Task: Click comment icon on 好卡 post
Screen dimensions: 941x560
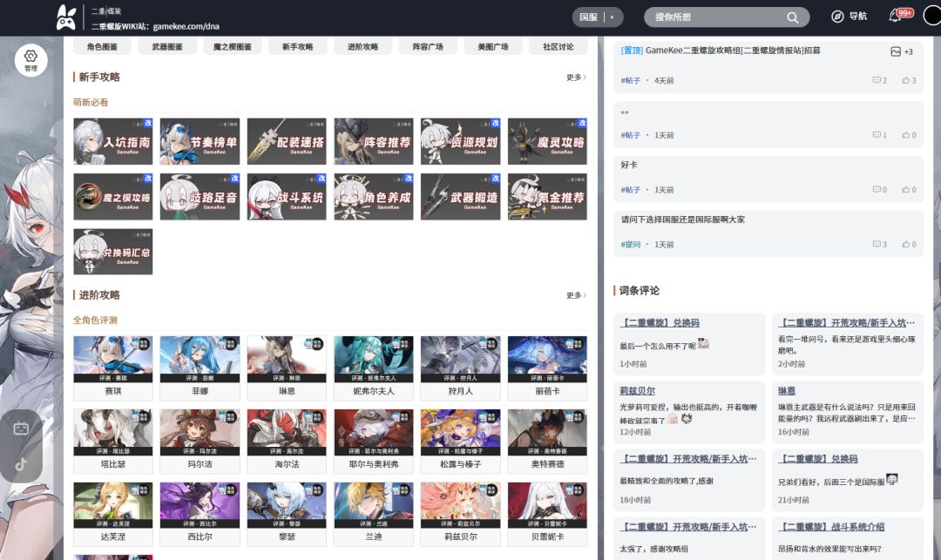Action: pyautogui.click(x=877, y=190)
